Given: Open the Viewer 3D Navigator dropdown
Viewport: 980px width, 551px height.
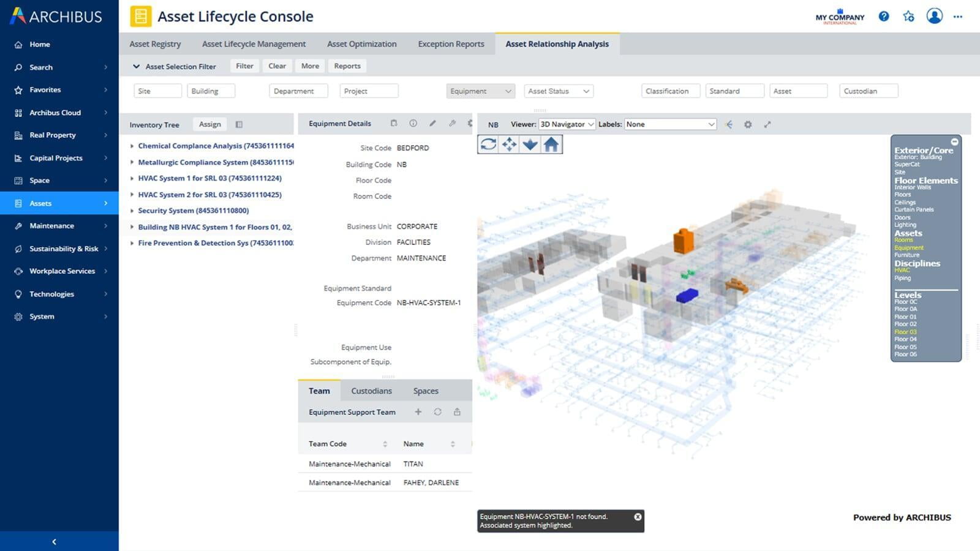Looking at the screenshot, I should (567, 124).
